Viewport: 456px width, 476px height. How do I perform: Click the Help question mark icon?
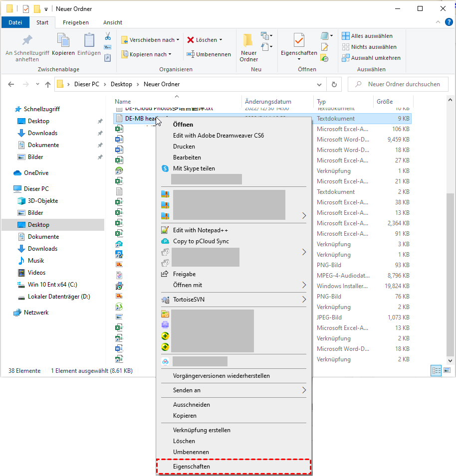pyautogui.click(x=449, y=22)
